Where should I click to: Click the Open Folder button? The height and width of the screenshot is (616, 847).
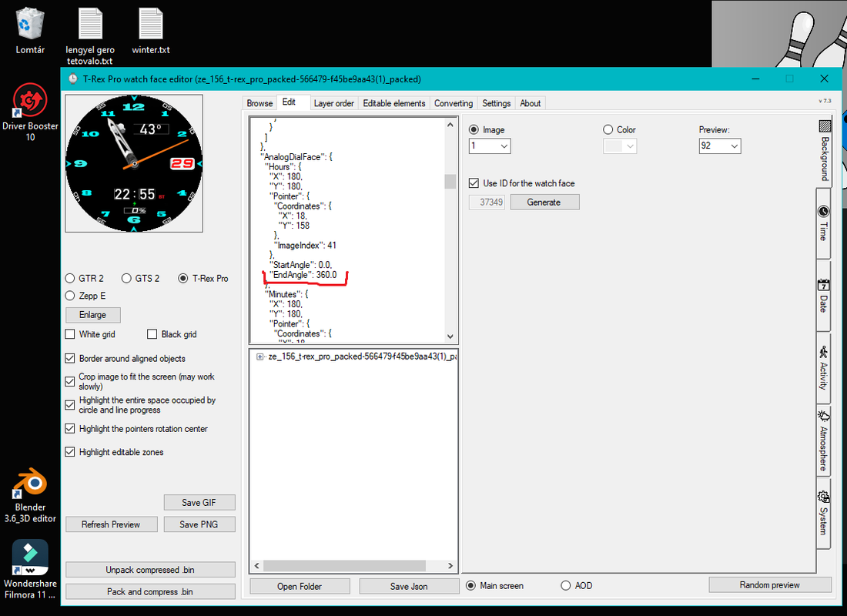click(x=300, y=586)
